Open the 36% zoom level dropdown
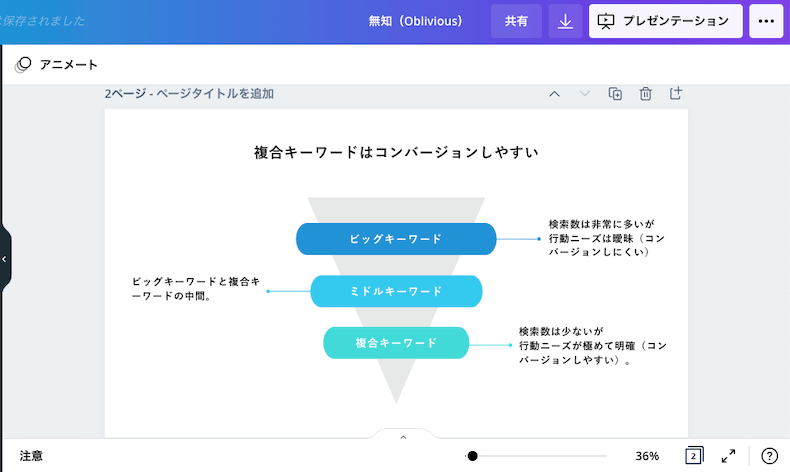This screenshot has height=472, width=790. coord(647,456)
